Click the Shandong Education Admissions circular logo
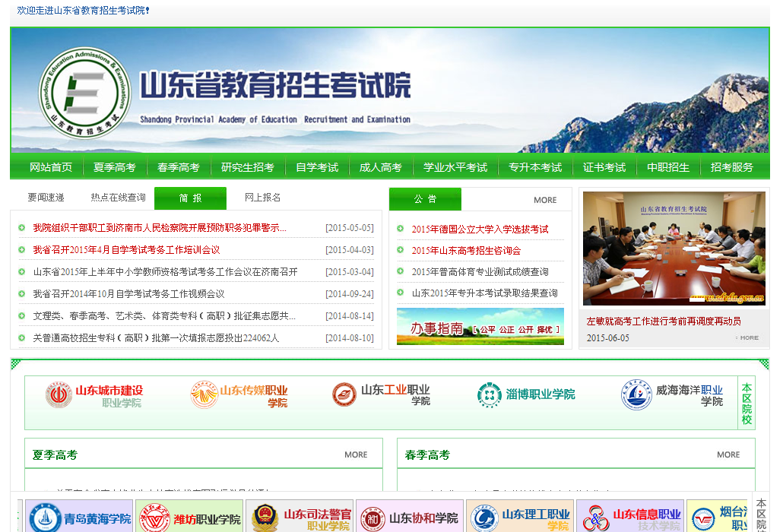 85,93
